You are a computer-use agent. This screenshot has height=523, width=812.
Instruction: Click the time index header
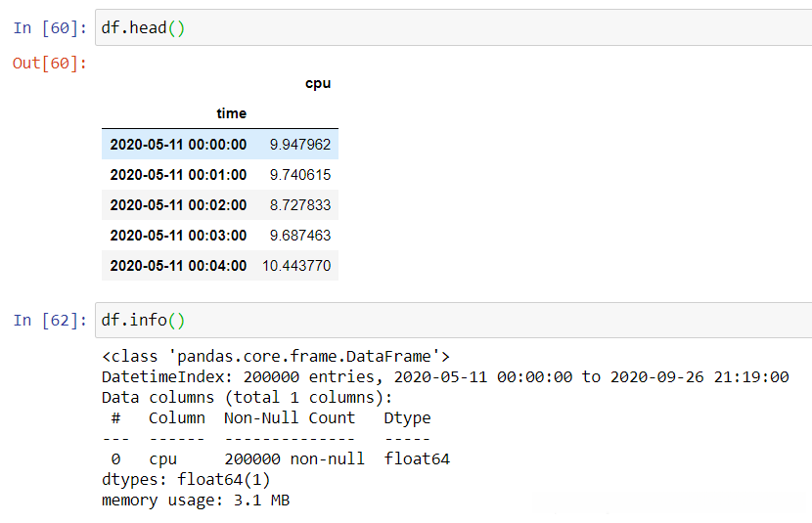232,113
